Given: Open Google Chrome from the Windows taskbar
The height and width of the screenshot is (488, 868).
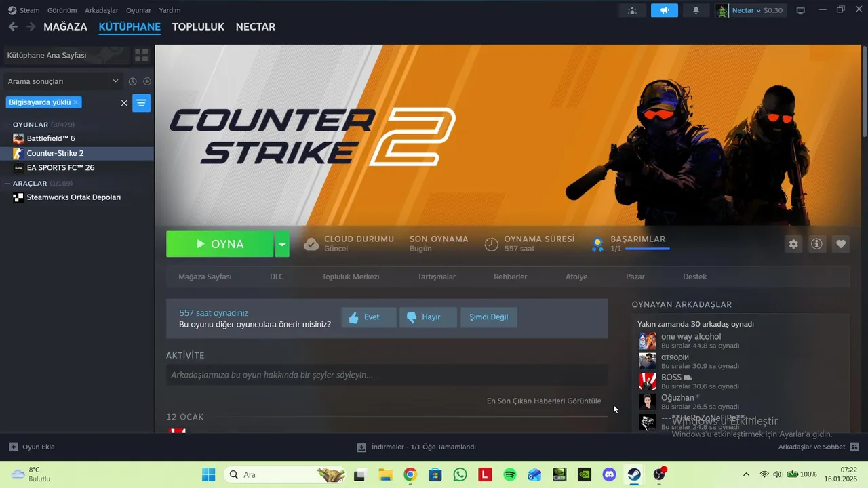Looking at the screenshot, I should 410,474.
